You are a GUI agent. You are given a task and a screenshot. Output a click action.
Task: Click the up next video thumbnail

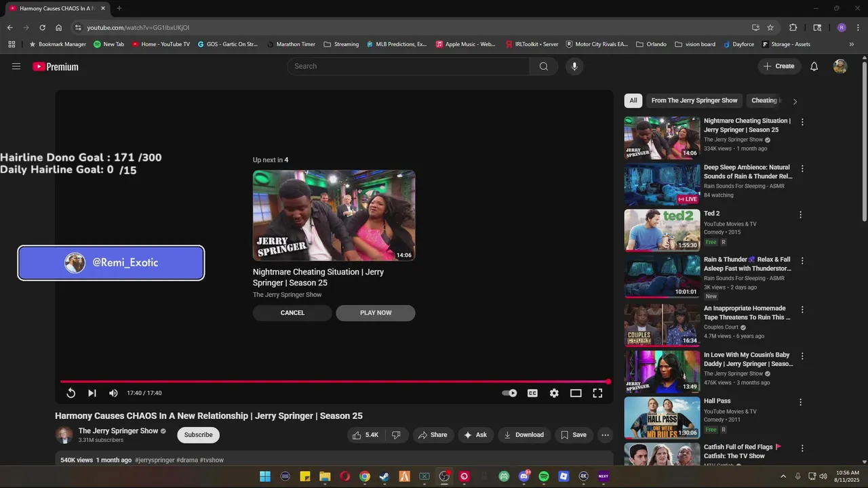[334, 216]
